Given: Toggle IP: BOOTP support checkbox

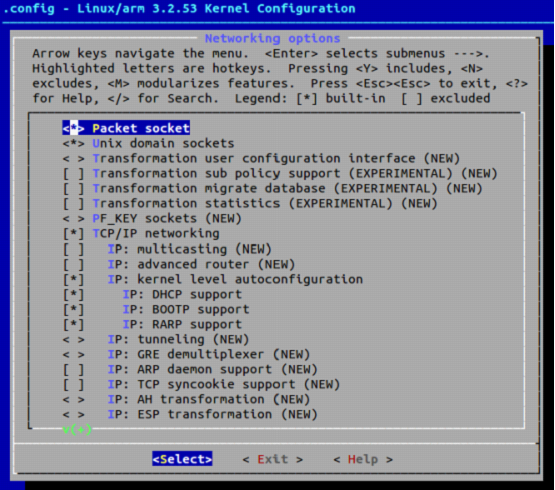Looking at the screenshot, I should pyautogui.click(x=74, y=309).
